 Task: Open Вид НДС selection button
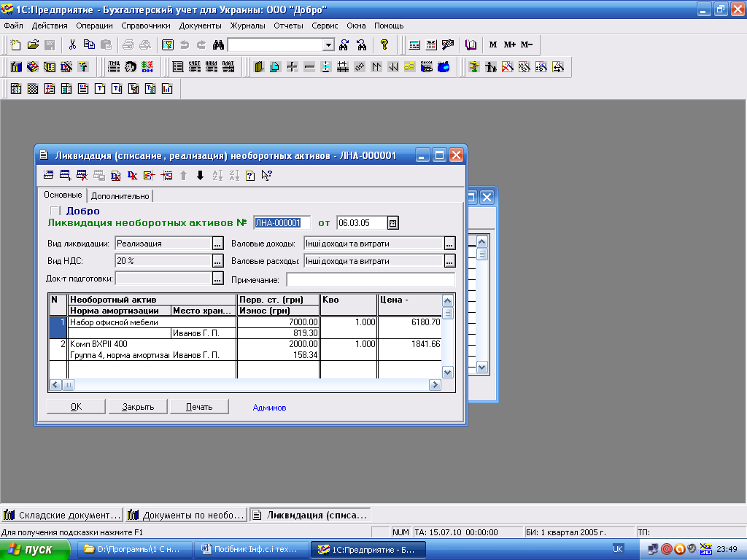[217, 261]
